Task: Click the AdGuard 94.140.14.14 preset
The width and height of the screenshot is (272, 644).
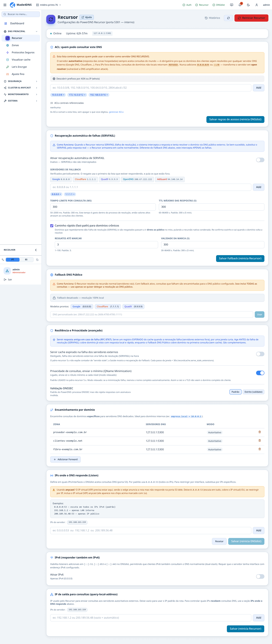Action: [170, 179]
